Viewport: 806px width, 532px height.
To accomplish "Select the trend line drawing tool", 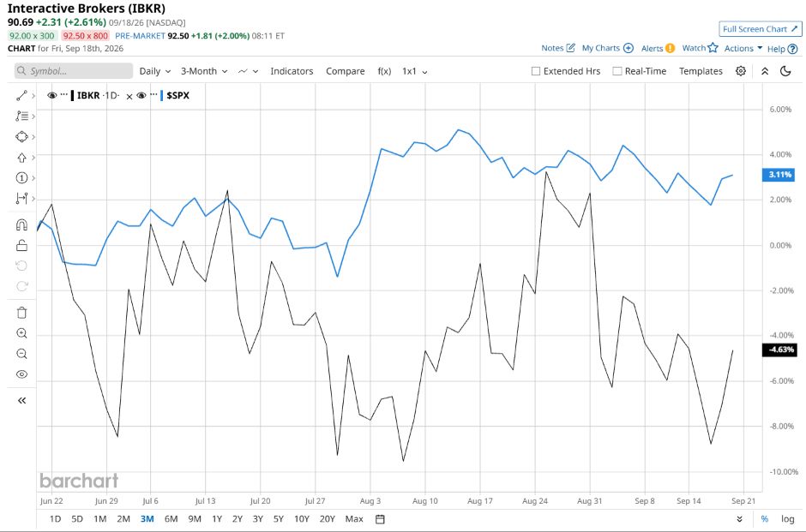I will [21, 95].
